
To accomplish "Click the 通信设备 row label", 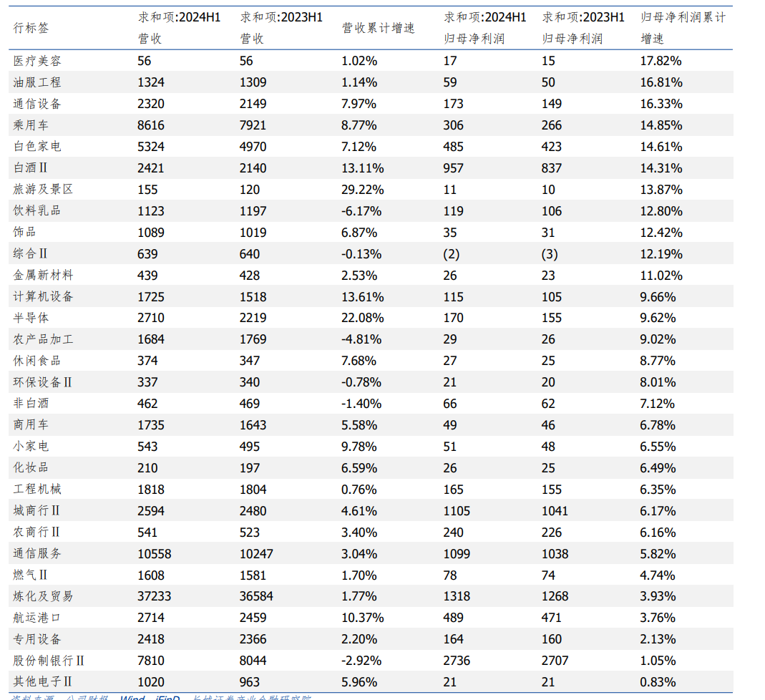I will tap(37, 104).
